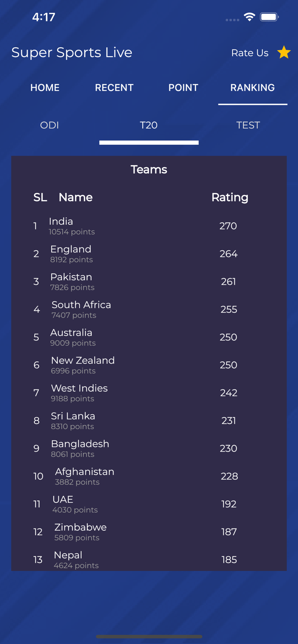Select the T20 rankings tab
The height and width of the screenshot is (644, 298).
(149, 125)
